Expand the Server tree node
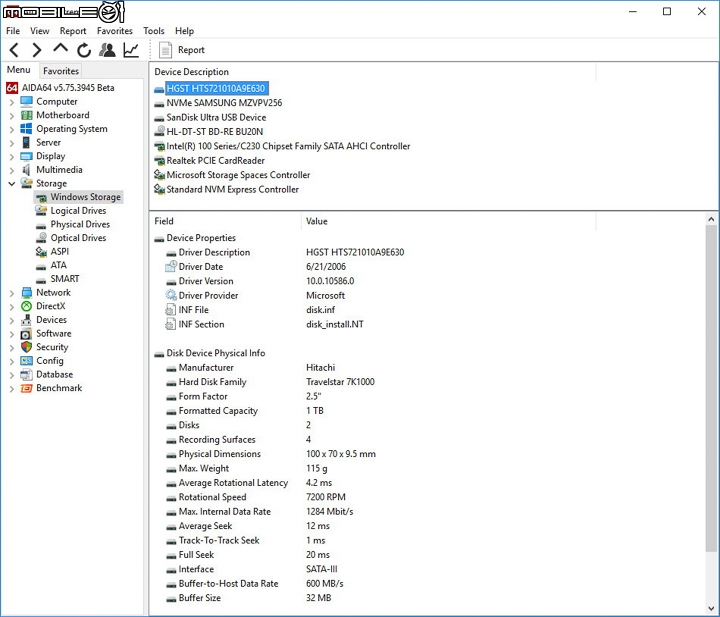This screenshot has width=720, height=617. click(x=12, y=143)
